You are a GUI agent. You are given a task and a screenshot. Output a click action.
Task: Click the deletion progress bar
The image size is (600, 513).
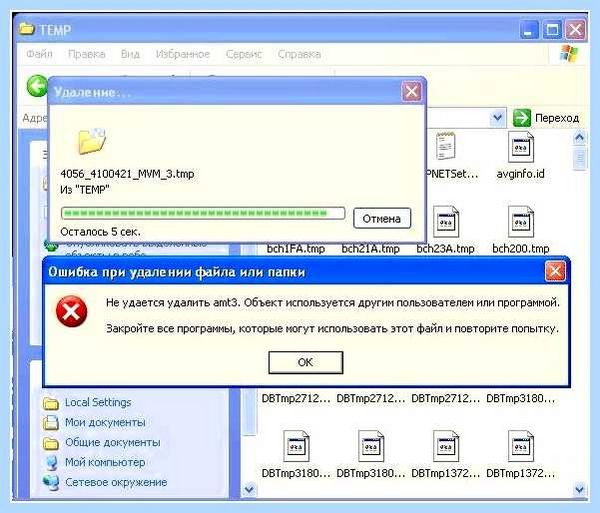click(x=203, y=213)
